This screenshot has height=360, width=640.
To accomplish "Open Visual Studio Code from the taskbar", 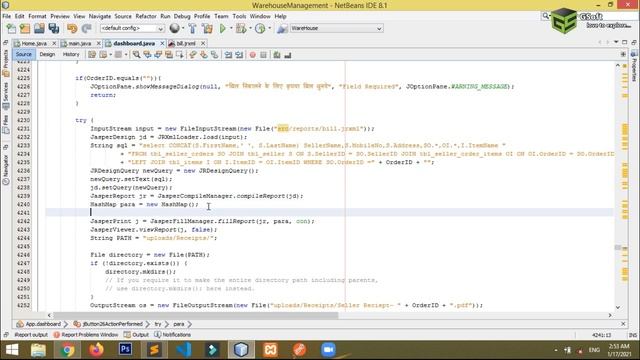I will pos(184,350).
